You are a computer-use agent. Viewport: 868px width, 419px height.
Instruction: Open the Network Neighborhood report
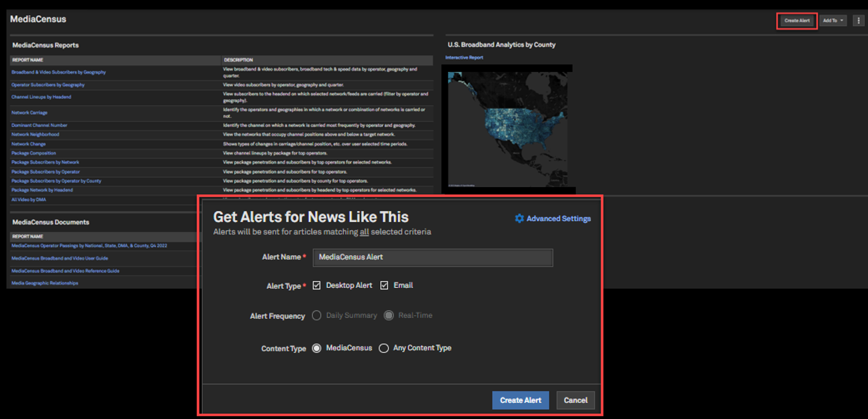pos(35,134)
